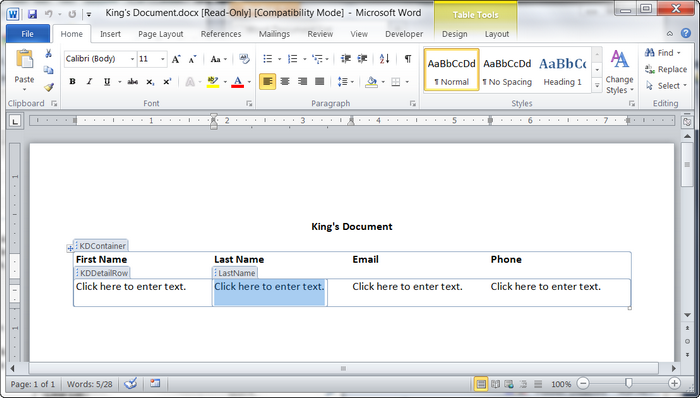The height and width of the screenshot is (398, 700).
Task: Click the Copy icon
Action: click(49, 70)
